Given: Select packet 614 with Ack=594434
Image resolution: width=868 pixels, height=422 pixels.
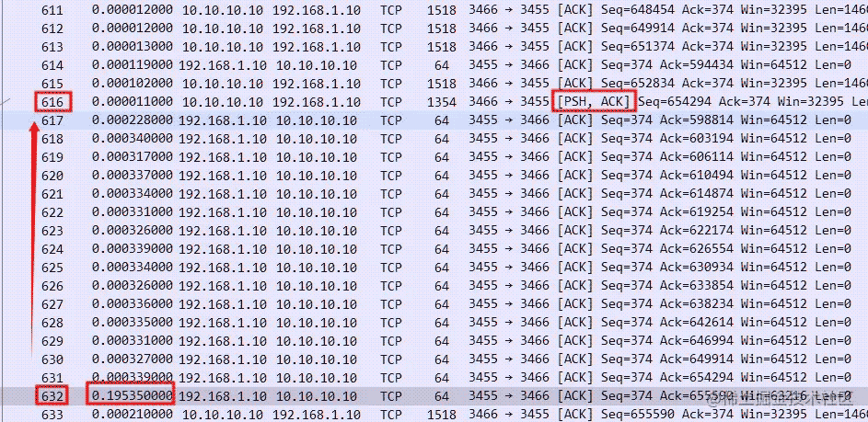Looking at the screenshot, I should pyautogui.click(x=434, y=65).
